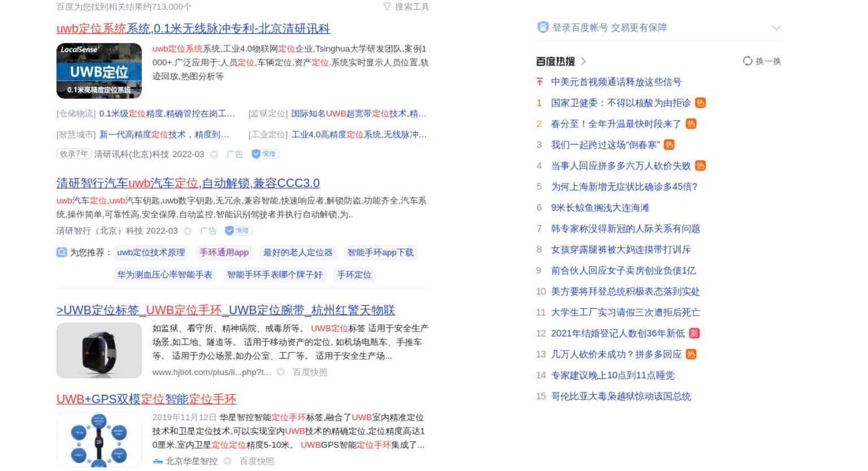Open hot search 2021年结婚登记人数创36年新低

[x=618, y=333]
